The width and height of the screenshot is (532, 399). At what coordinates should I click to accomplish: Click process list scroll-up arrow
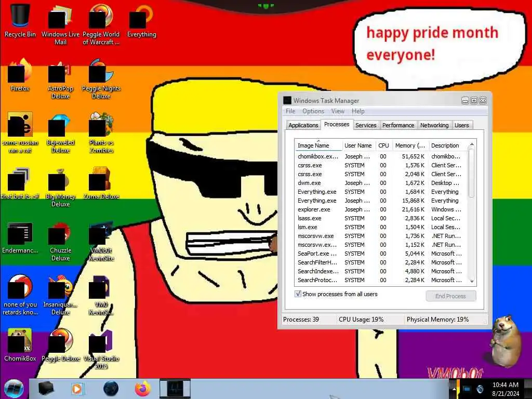[472, 144]
